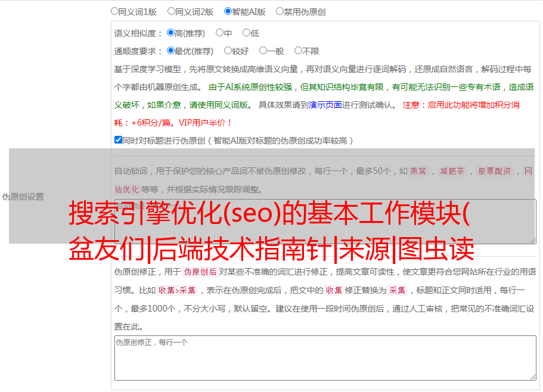Viewport: 543px width, 392px height.
Task: Set 语义相似度 to 高(推荐)
Action: tap(170, 33)
